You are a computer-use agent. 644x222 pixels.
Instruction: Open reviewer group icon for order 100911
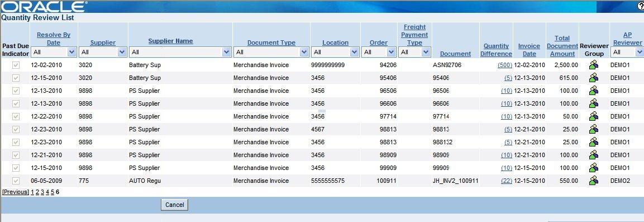pos(594,181)
